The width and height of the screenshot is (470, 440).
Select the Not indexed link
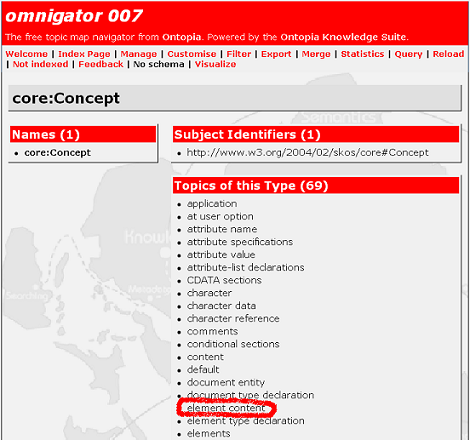(40, 64)
